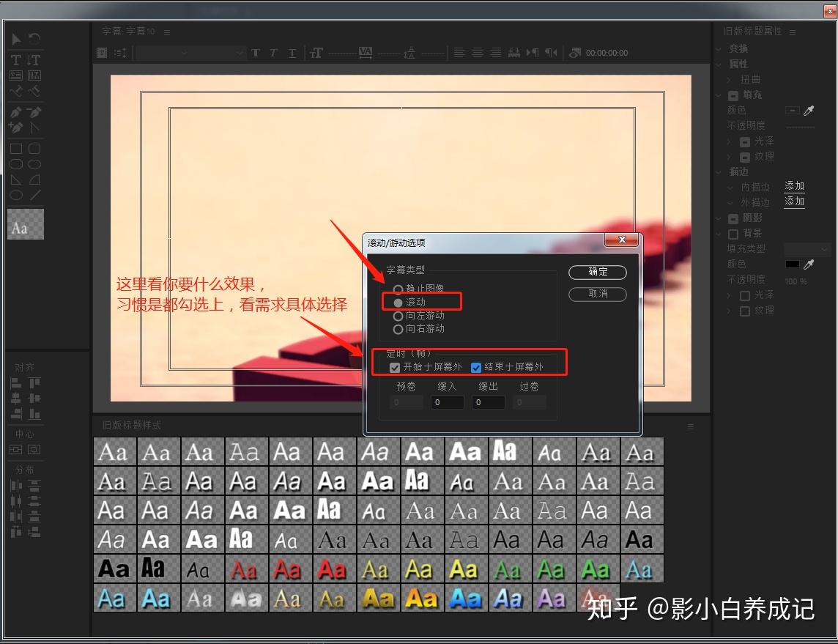Select the 静止图像 radio option
This screenshot has height=644, width=838.
click(x=398, y=289)
